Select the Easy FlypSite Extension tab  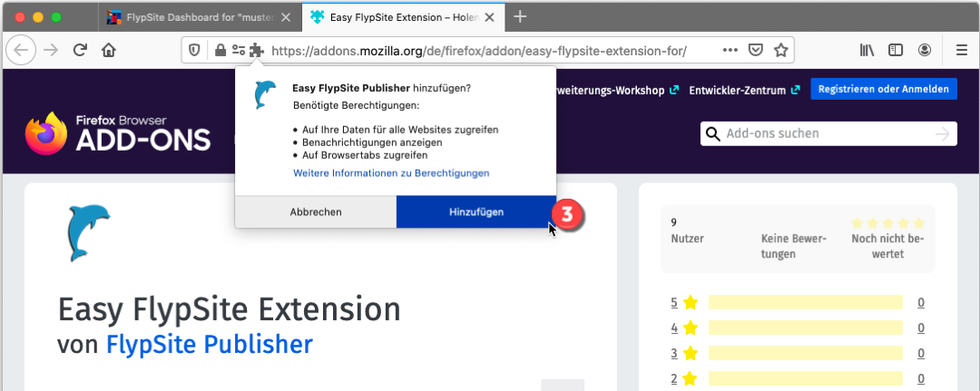click(x=403, y=17)
